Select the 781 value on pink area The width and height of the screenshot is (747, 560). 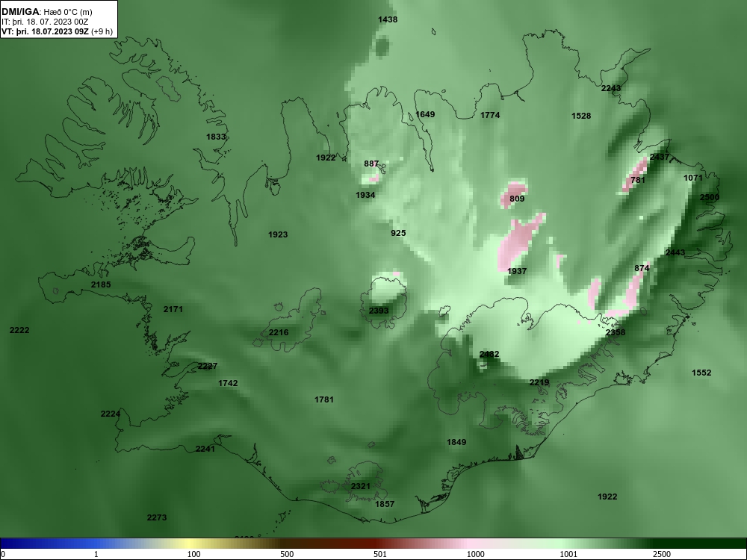[638, 180]
